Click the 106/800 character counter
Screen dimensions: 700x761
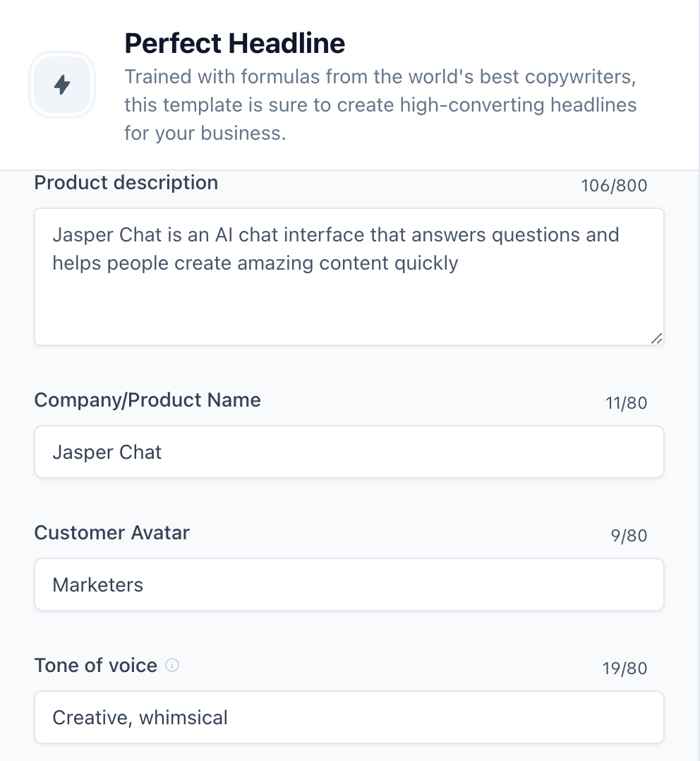[x=613, y=185]
